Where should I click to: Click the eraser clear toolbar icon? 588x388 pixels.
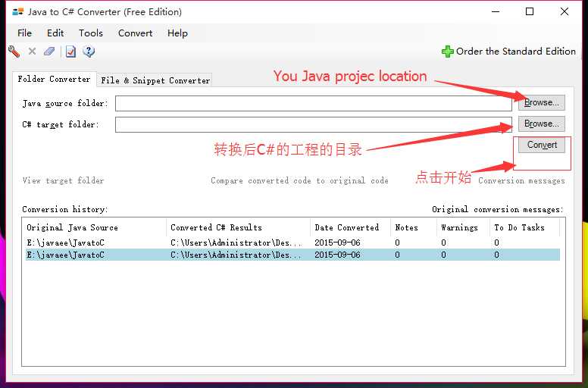coord(49,52)
